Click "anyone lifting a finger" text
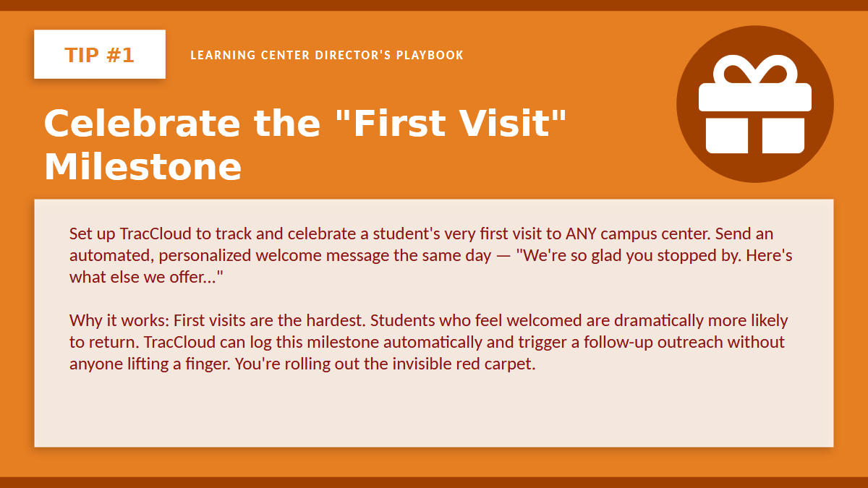 [x=148, y=364]
